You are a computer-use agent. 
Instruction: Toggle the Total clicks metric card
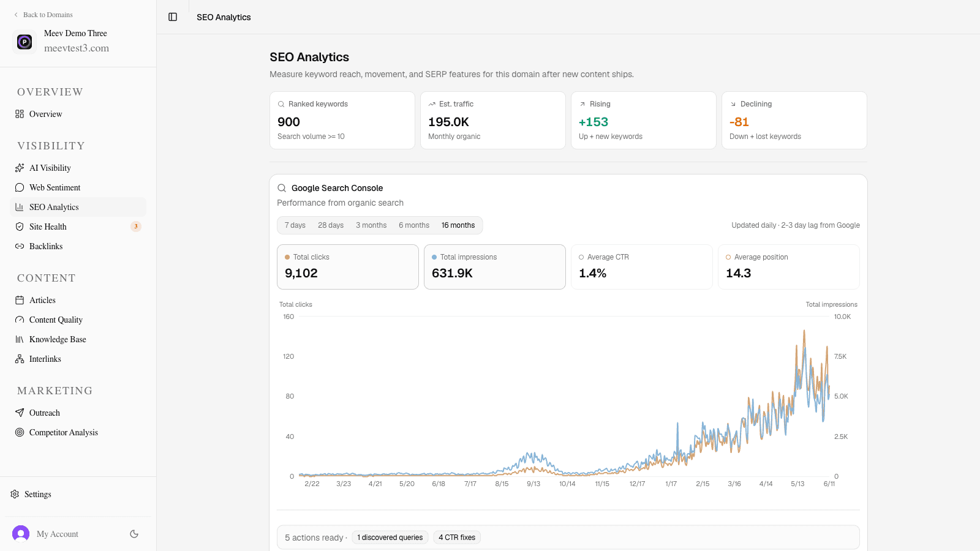click(x=348, y=267)
